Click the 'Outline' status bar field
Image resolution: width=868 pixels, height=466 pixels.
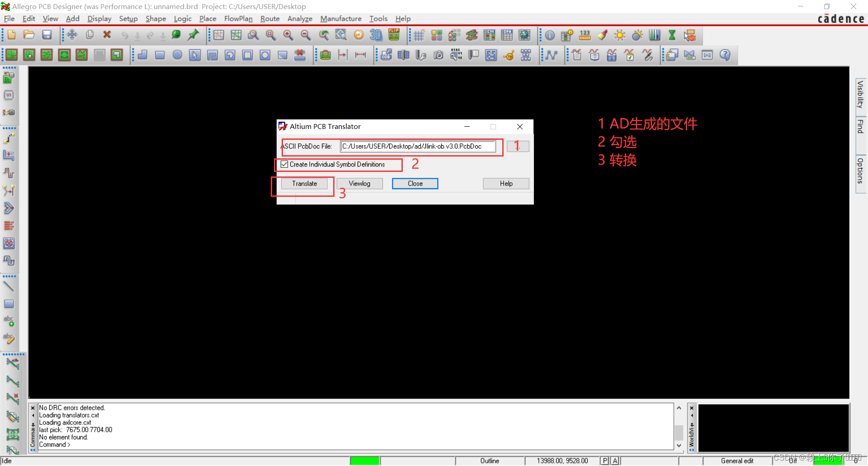pos(490,461)
